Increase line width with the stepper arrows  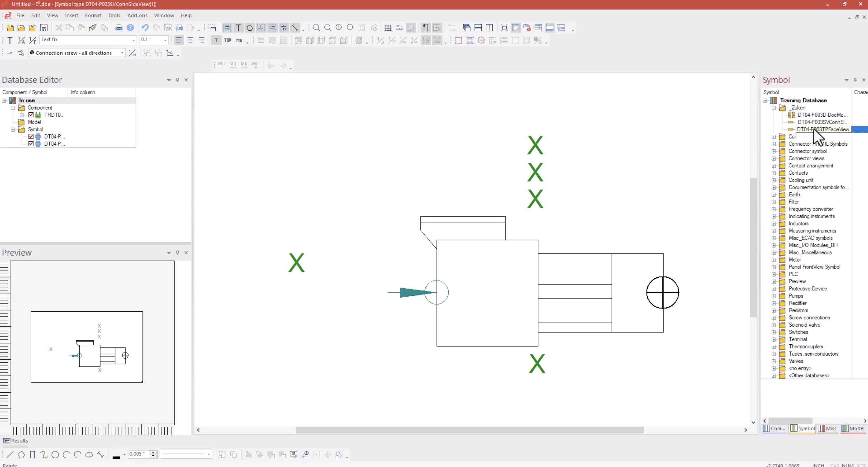coord(153,453)
